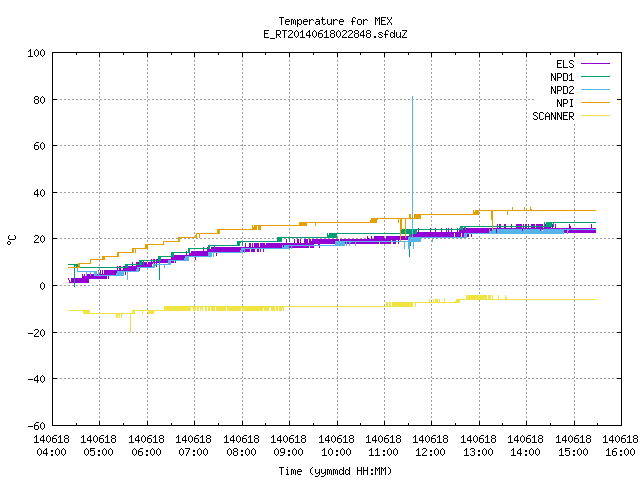
Task: Click the yellow SCANNER line at its right end
Action: (595, 300)
